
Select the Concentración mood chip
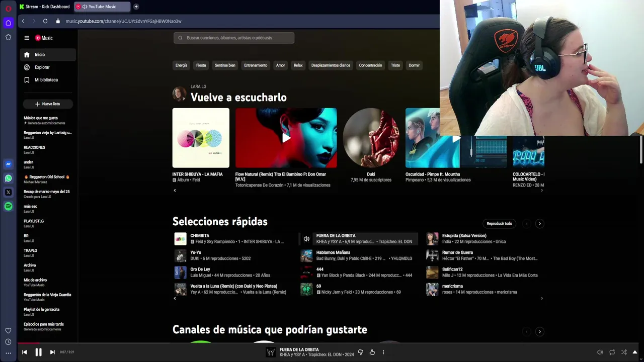tap(370, 65)
